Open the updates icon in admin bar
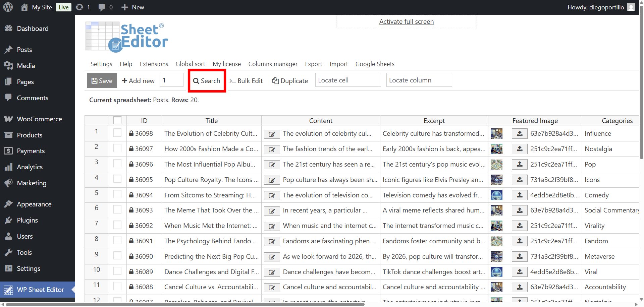 point(79,7)
